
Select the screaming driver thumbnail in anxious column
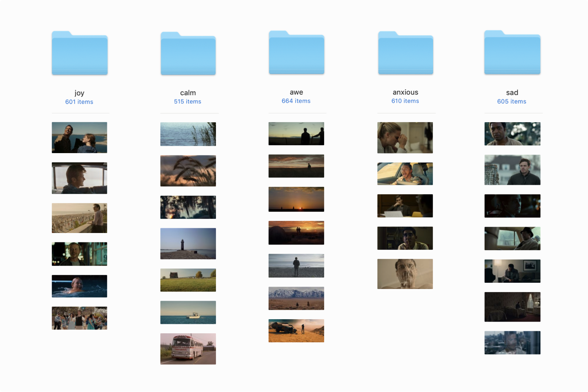point(405,174)
